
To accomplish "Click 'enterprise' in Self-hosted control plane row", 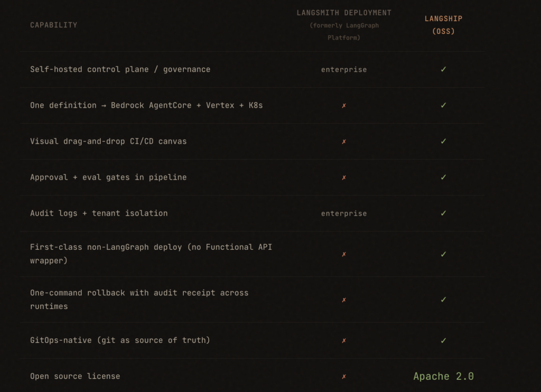I will coord(344,70).
